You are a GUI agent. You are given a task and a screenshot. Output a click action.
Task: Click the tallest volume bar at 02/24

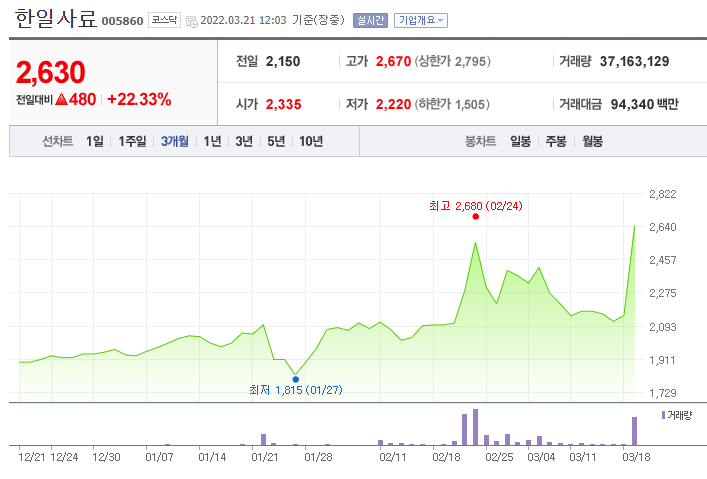click(x=475, y=427)
